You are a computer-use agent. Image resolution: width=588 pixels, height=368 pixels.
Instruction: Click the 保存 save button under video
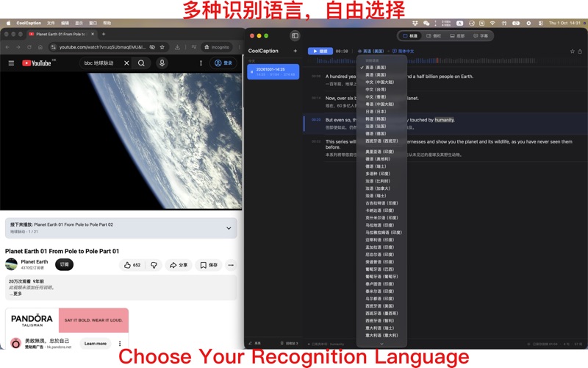click(209, 265)
